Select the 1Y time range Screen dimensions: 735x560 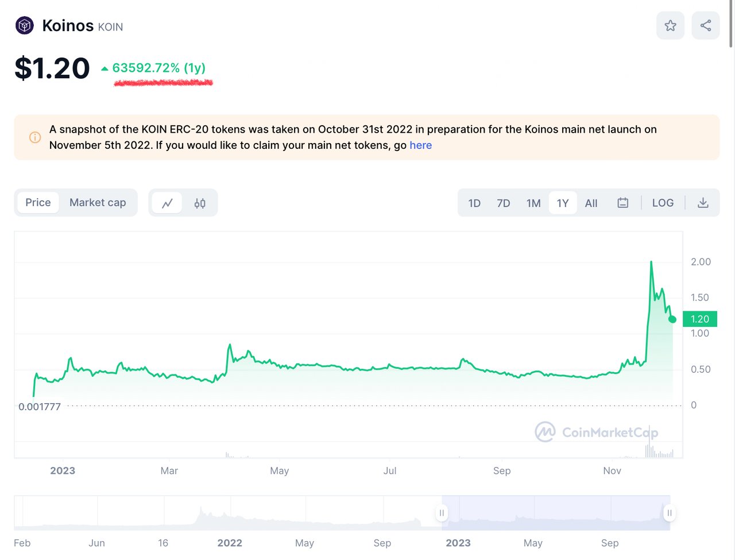pos(563,203)
